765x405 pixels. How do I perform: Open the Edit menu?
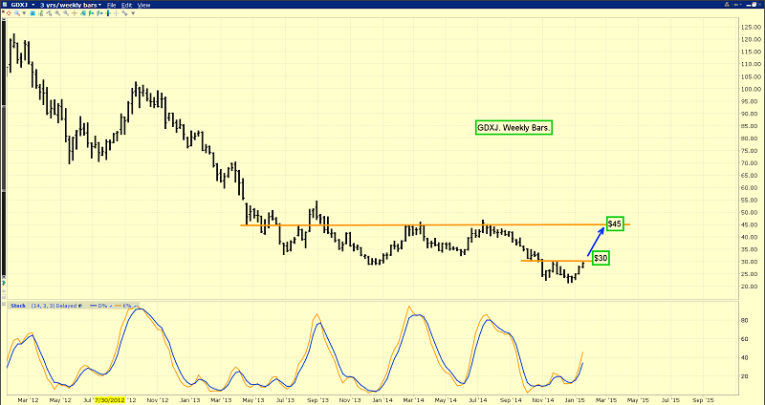[x=127, y=5]
